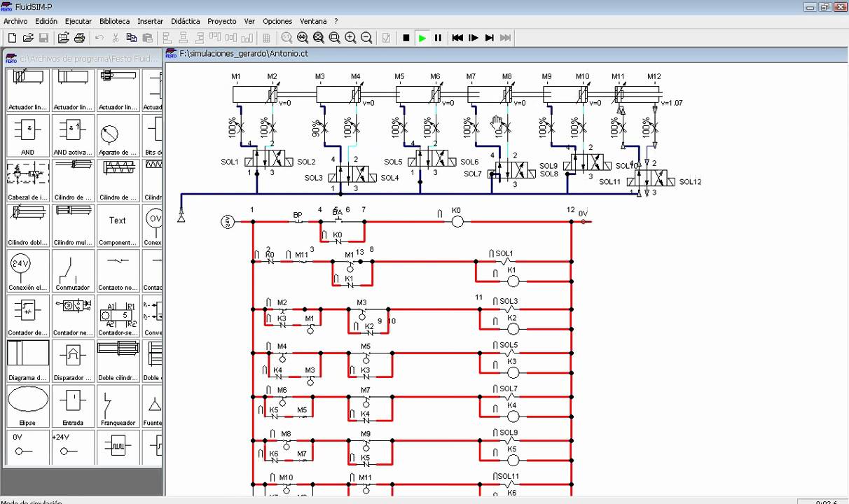849x504 pixels.
Task: Click the Undo arrow icon
Action: point(99,38)
